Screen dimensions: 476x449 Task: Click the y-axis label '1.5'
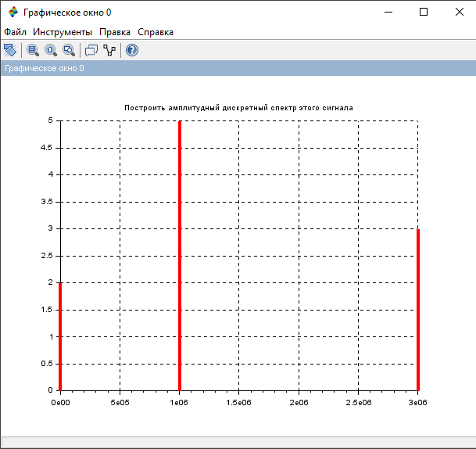tap(47, 310)
